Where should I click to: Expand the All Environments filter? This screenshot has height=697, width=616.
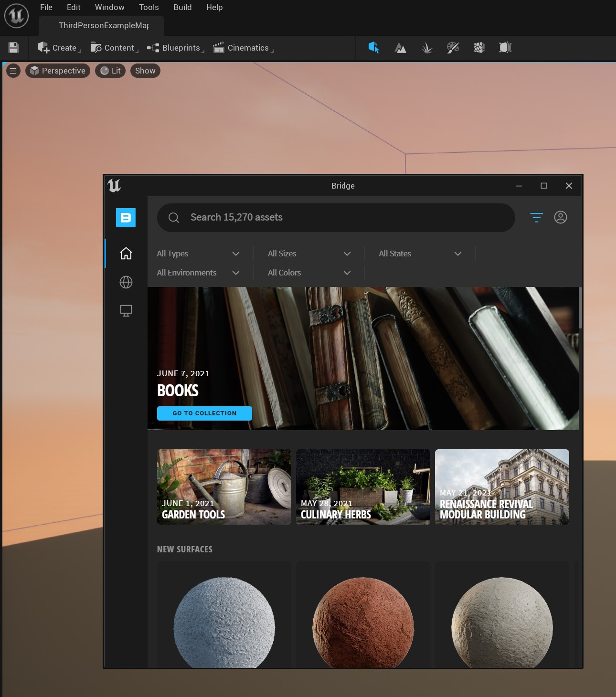tap(198, 273)
